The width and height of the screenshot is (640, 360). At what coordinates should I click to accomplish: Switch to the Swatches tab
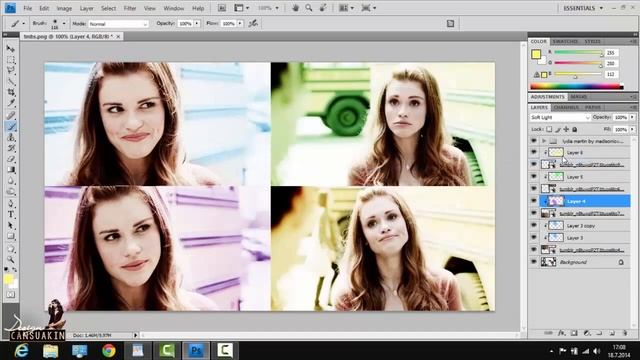point(565,42)
